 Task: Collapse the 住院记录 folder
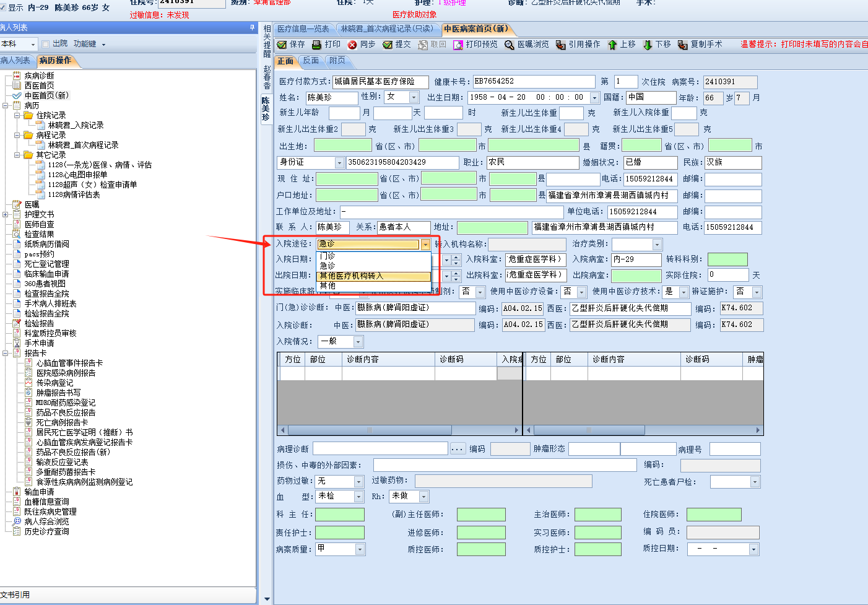click(17, 115)
